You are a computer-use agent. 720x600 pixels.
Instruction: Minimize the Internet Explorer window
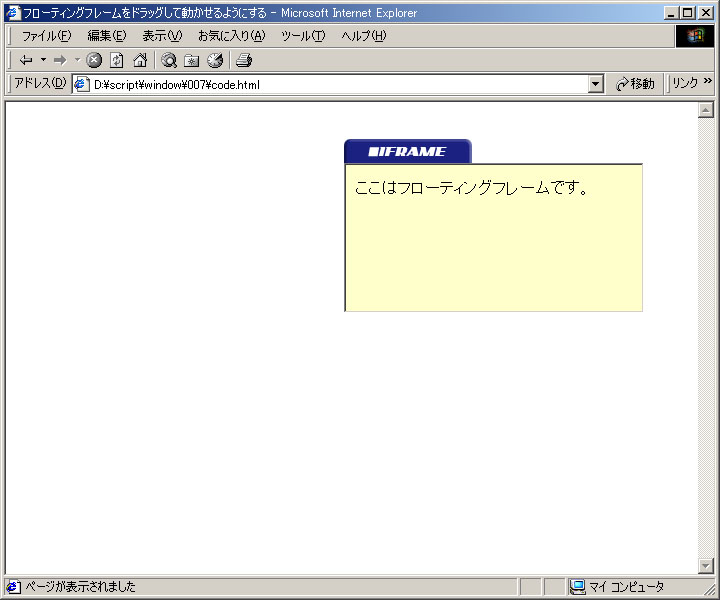tap(671, 13)
